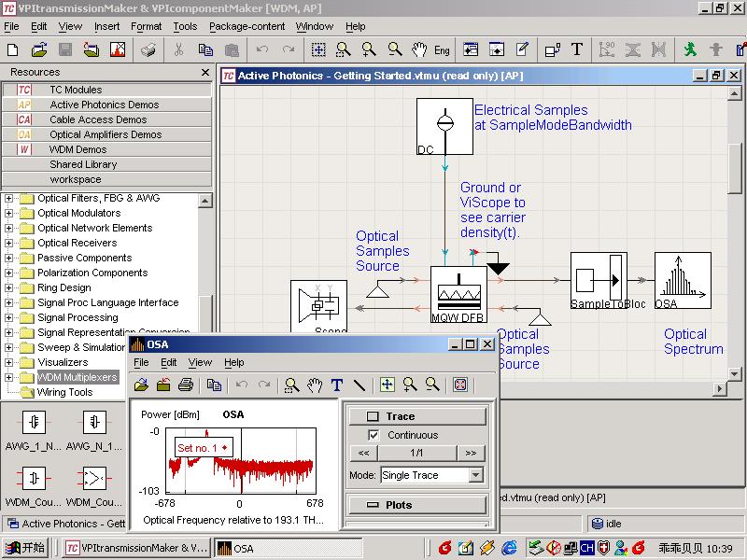The image size is (747, 560).
Task: Click the OSA module block in schematic
Action: click(x=683, y=281)
